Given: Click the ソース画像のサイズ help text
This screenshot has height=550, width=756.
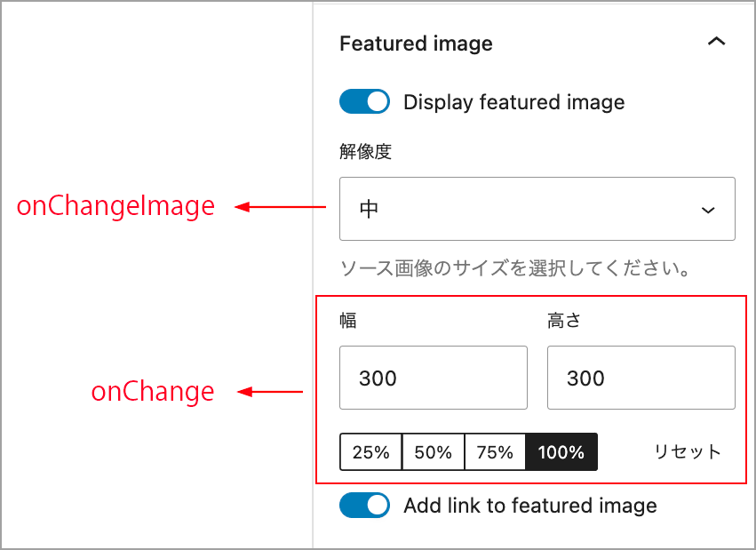Looking at the screenshot, I should point(515,268).
